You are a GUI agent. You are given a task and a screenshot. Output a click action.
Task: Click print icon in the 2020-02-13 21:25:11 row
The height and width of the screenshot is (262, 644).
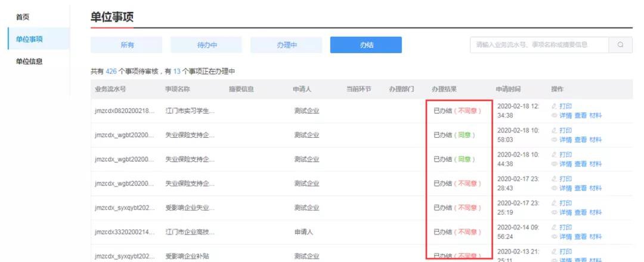[x=554, y=251]
